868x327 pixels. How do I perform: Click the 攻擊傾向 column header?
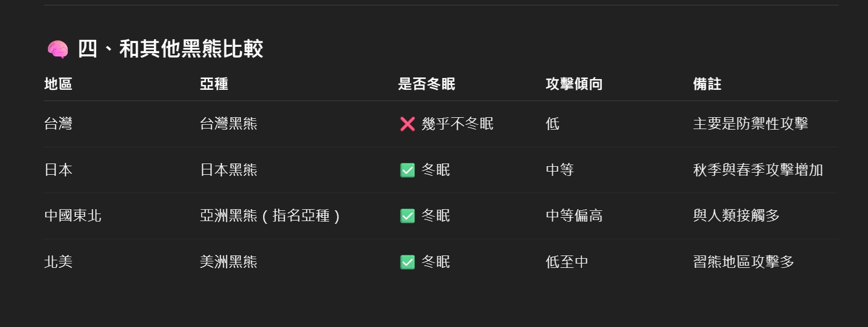pos(574,84)
